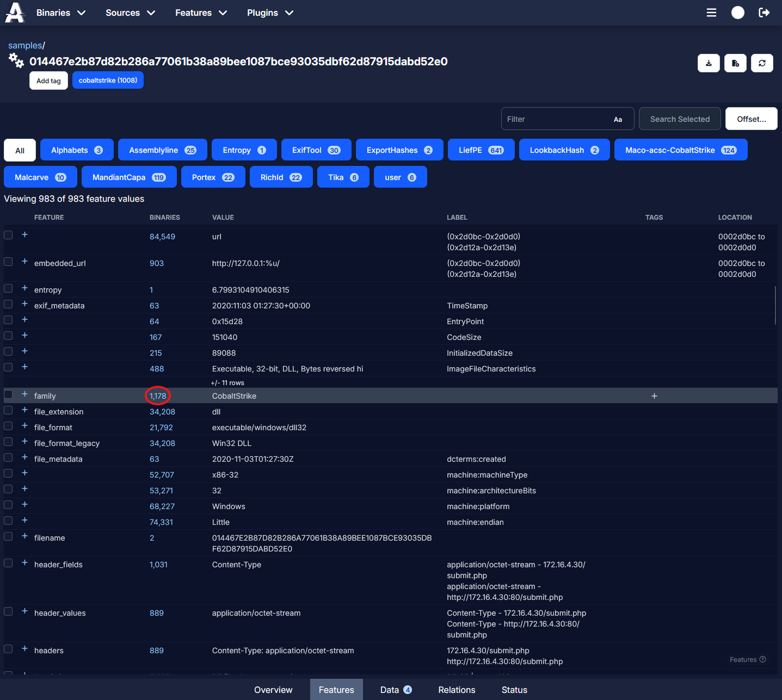Select the checkbox beside embedded_url
Screen dimensions: 782x700
coord(8,262)
